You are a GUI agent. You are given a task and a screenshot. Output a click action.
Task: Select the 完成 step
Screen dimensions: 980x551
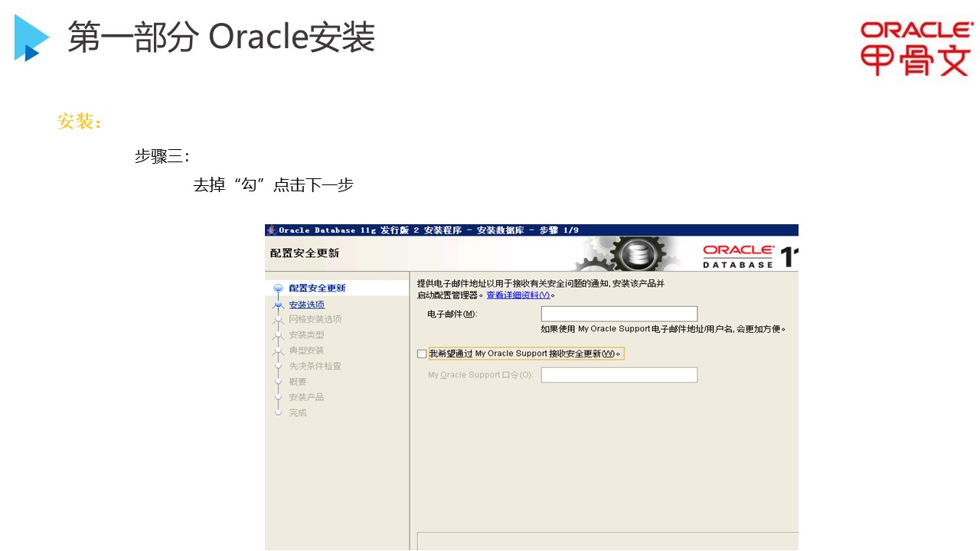tap(298, 413)
